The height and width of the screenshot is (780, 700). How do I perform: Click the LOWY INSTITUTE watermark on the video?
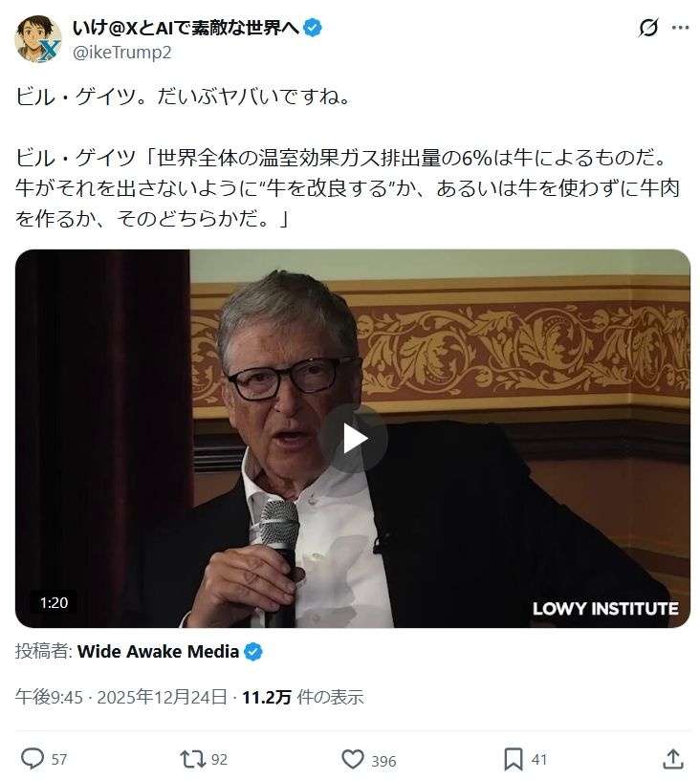605,608
